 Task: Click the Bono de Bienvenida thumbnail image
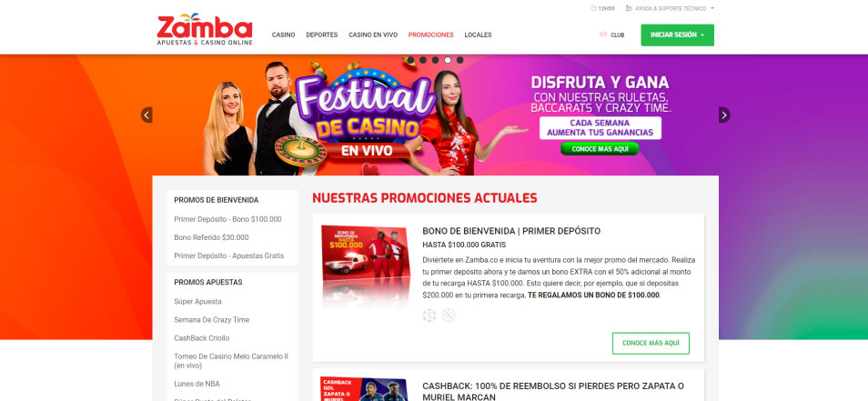[366, 266]
